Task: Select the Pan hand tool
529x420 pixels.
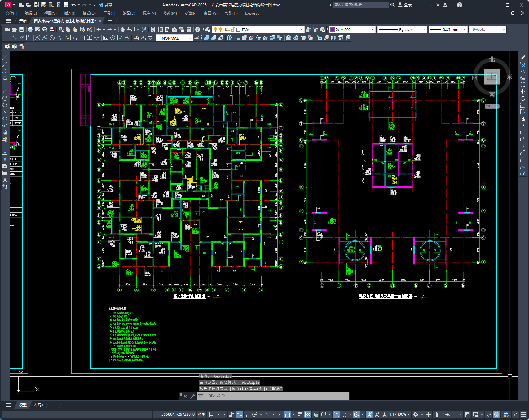Action: (x=123, y=29)
